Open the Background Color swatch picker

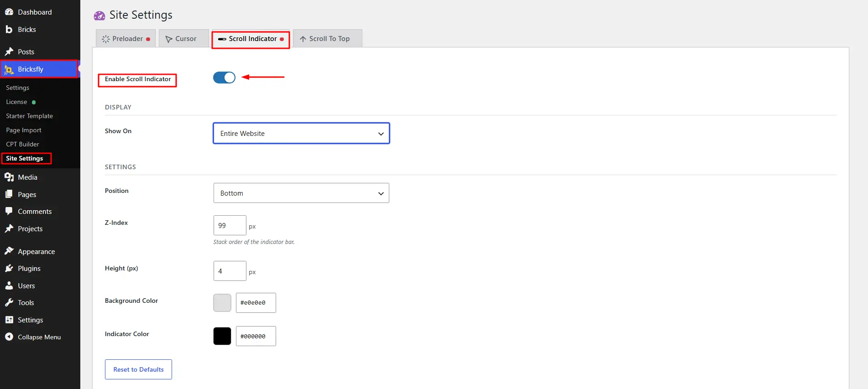click(222, 303)
